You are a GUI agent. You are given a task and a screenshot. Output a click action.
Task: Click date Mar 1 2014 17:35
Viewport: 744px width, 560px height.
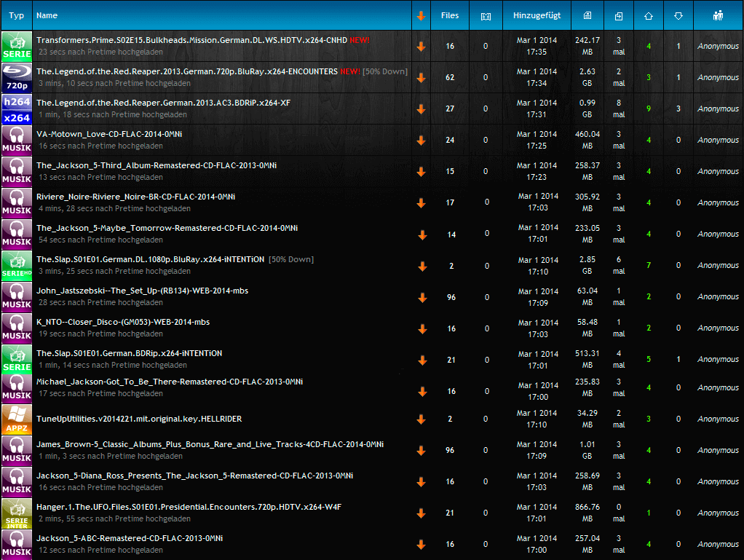[x=537, y=46]
